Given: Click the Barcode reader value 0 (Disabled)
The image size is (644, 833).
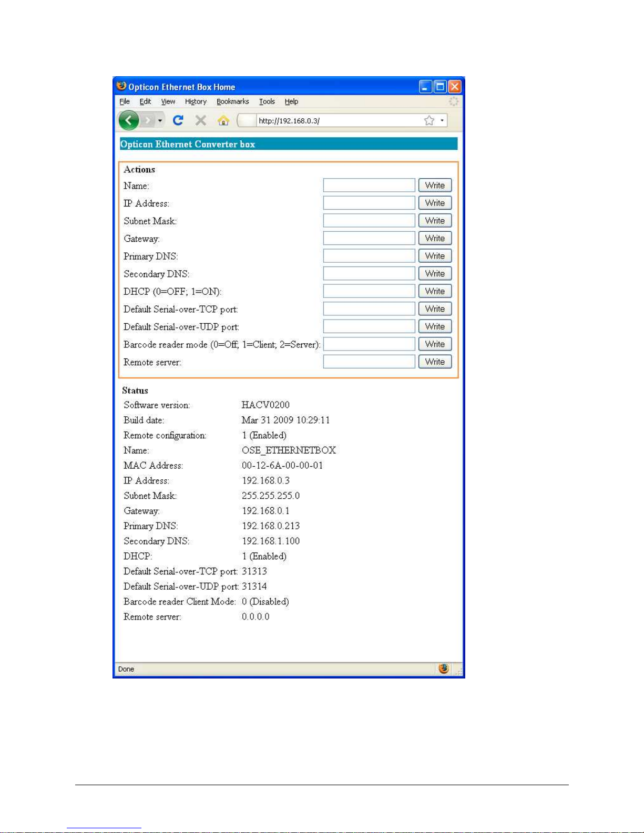Looking at the screenshot, I should pyautogui.click(x=265, y=601).
